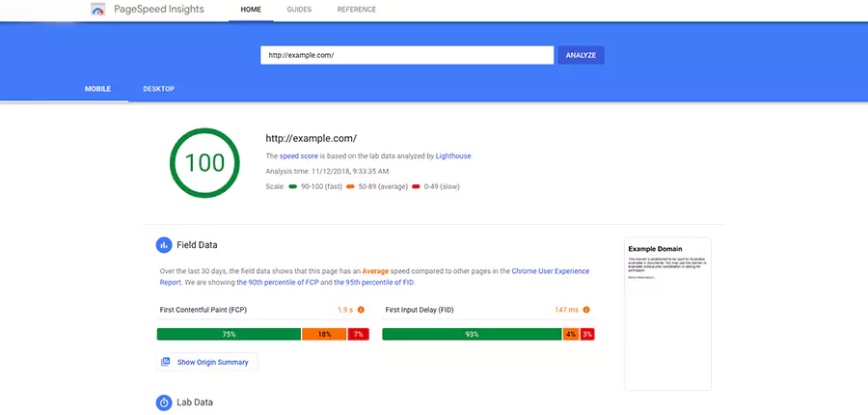Screen dimensions: 868x415
Task: Click the First Input Delay (FID) label
Action: [420, 310]
